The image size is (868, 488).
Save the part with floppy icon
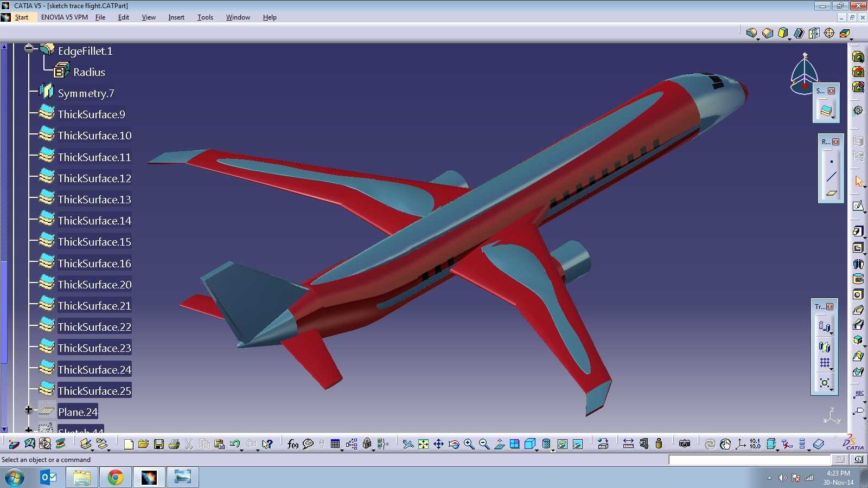click(x=159, y=444)
